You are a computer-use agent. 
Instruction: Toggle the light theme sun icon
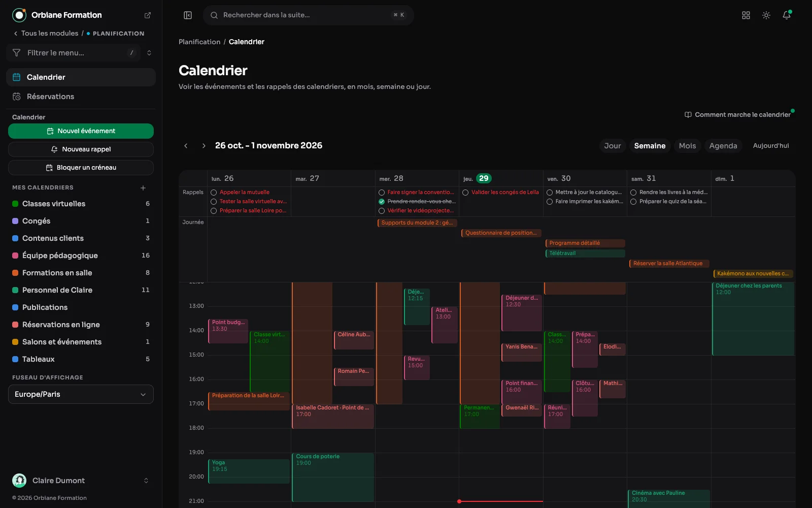766,15
